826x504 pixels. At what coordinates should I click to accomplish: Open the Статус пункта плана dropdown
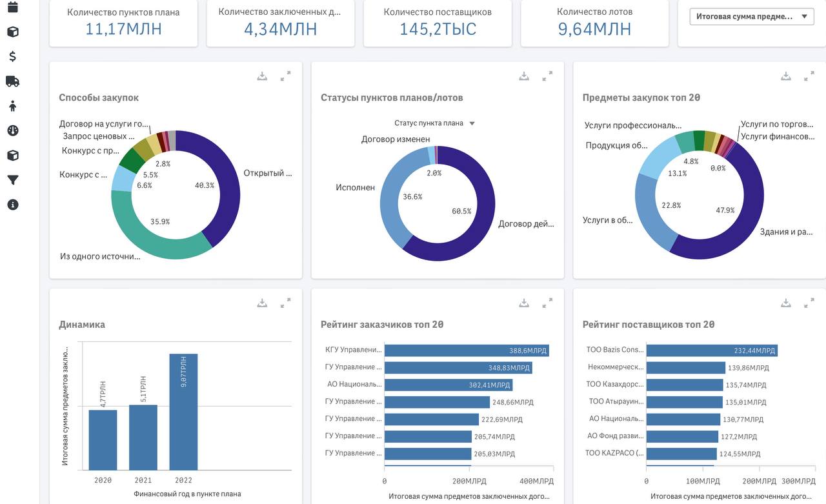pos(434,123)
